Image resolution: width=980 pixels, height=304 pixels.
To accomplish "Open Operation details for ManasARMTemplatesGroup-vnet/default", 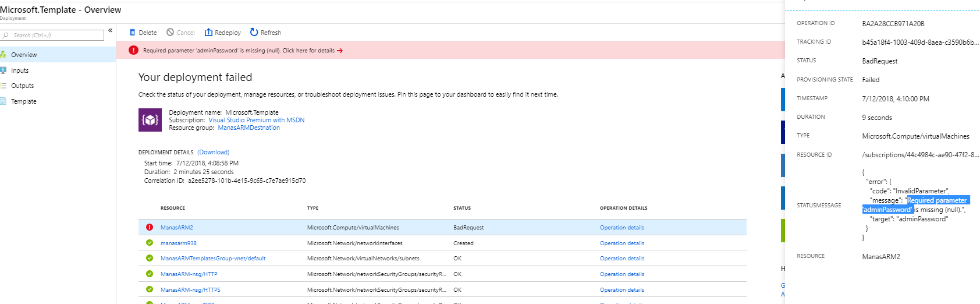I will coord(622,259).
